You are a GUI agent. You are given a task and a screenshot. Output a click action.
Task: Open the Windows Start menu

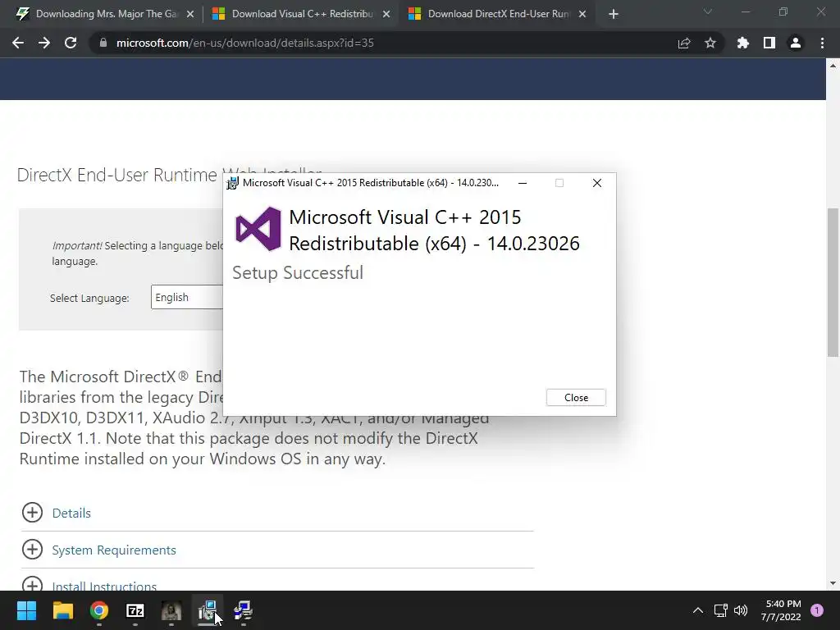point(26,610)
